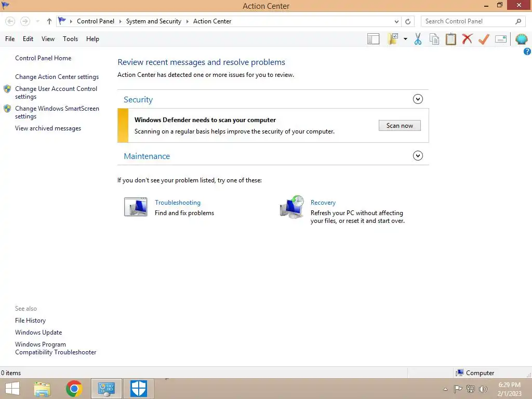Click the Properties toolbar icon

501,39
